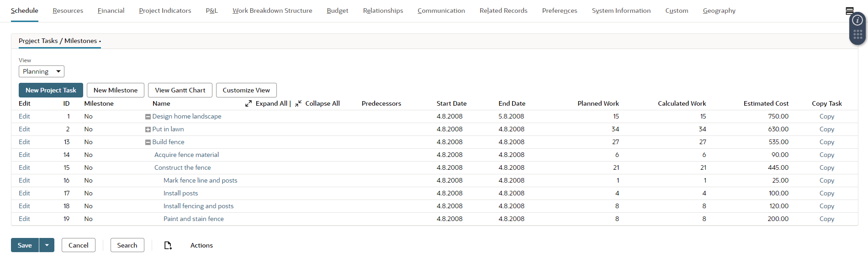
Task: Switch to the Work Breakdown Structure tab
Action: [272, 11]
